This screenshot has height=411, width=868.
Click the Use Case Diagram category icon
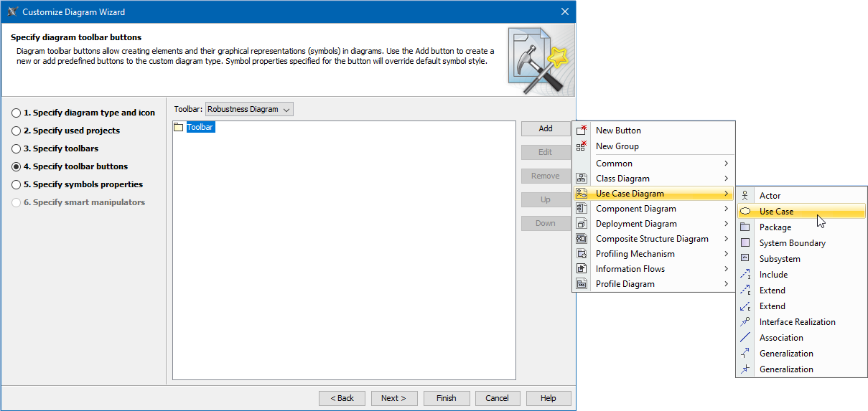(x=582, y=194)
